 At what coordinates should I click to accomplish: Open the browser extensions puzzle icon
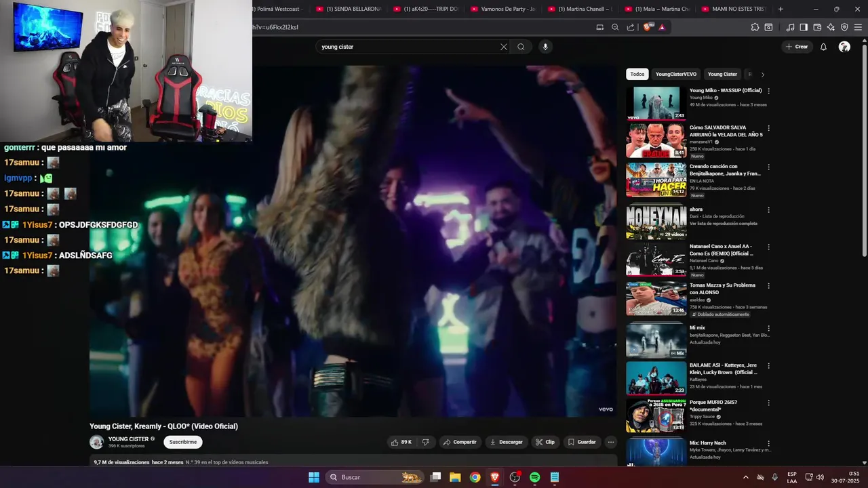(755, 27)
